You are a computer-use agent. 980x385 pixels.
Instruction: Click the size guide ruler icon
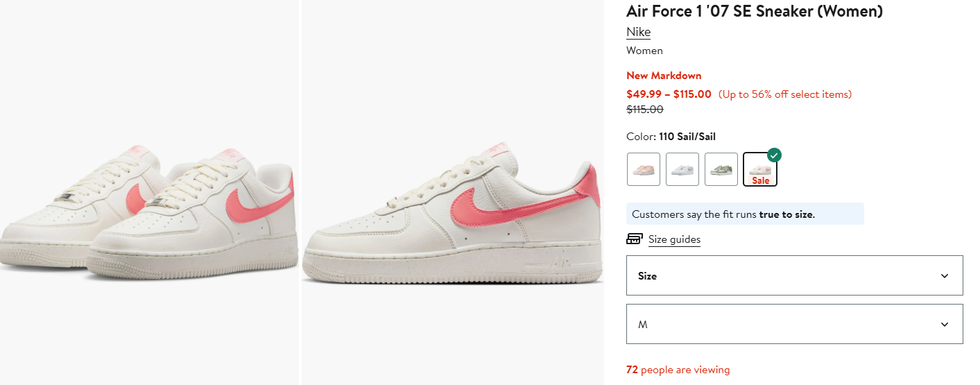634,239
